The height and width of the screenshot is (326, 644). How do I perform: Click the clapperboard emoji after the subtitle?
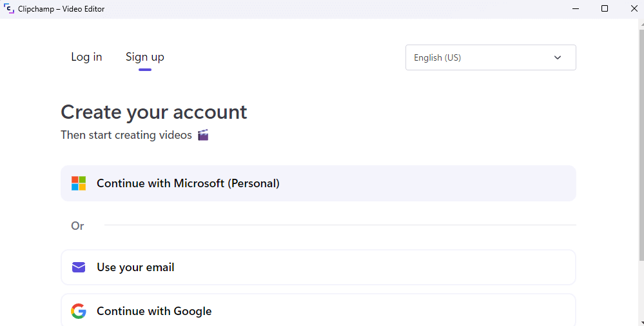203,135
